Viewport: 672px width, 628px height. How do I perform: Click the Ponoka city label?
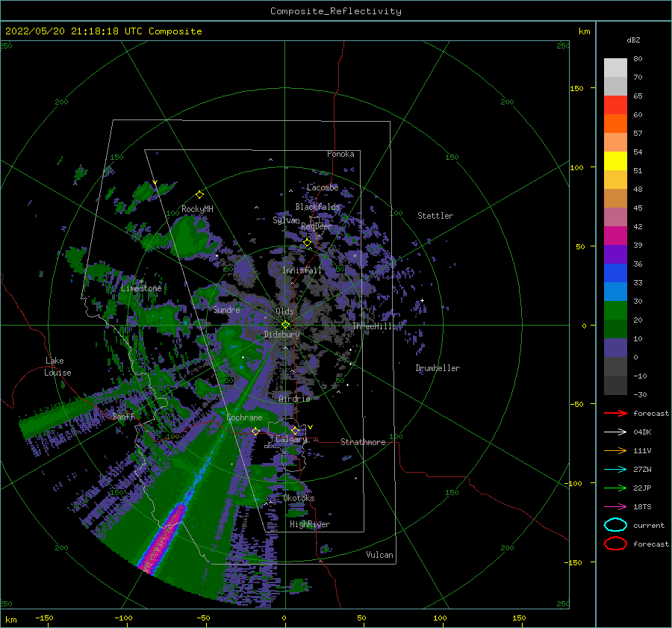[340, 154]
